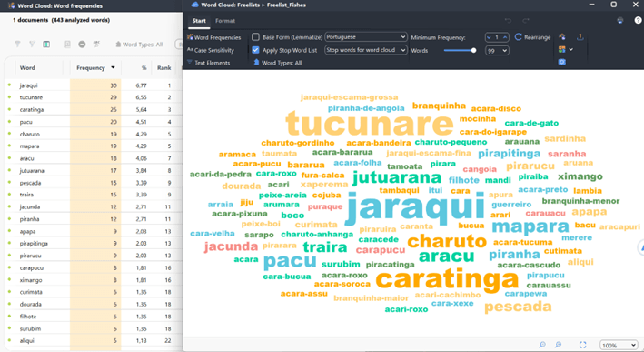Enable the Base Form (Lemmatize) checkbox
Image resolution: width=644 pixels, height=352 pixels.
(x=255, y=37)
